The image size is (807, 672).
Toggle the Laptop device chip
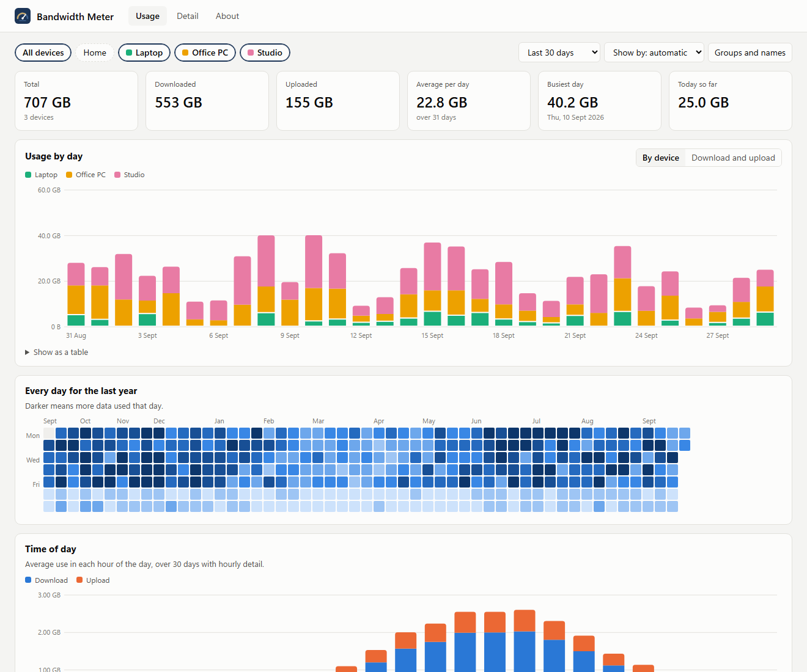(x=144, y=53)
